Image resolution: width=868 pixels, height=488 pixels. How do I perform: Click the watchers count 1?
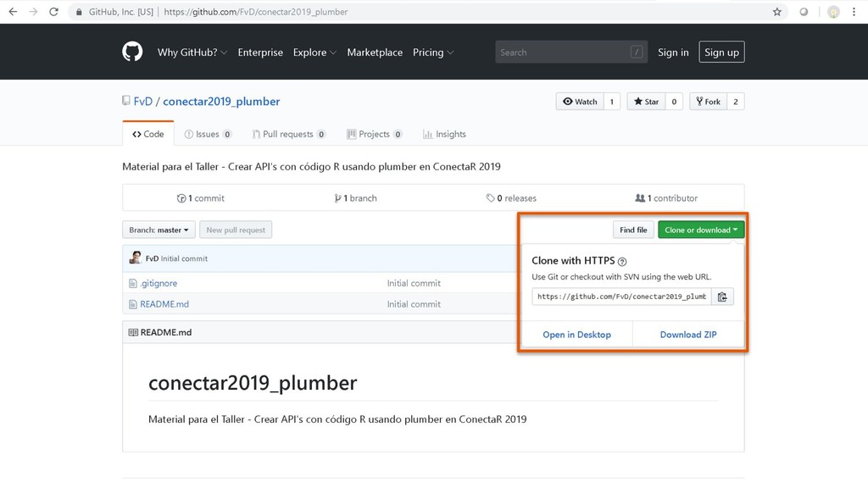tap(612, 102)
